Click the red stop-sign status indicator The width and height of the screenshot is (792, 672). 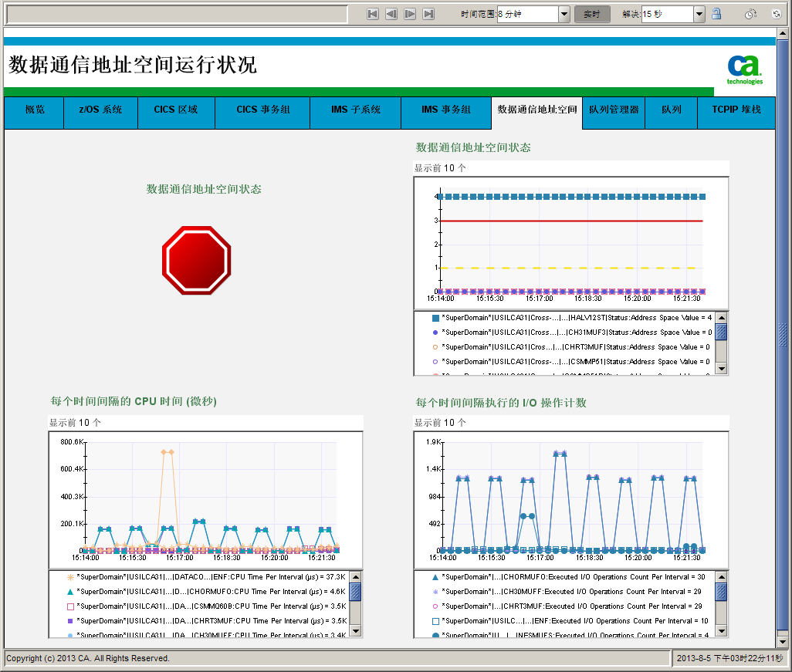197,260
